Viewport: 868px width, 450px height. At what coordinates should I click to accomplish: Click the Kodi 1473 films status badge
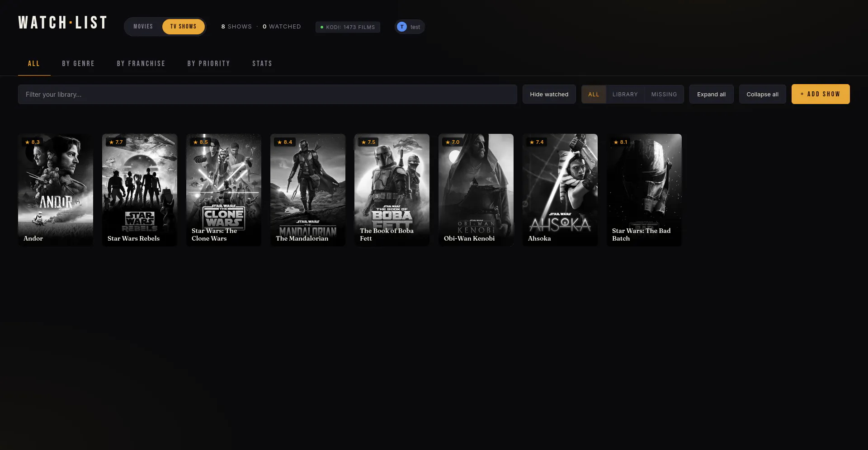click(x=348, y=27)
